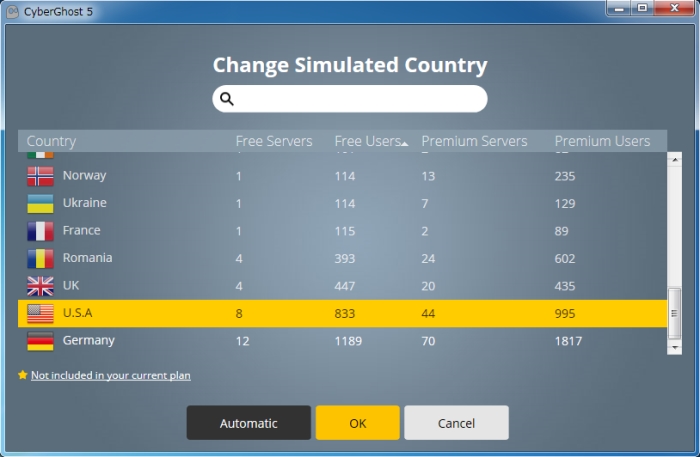Click UK's 435 premium users value
Screen dimensions: 700x457
565,287
